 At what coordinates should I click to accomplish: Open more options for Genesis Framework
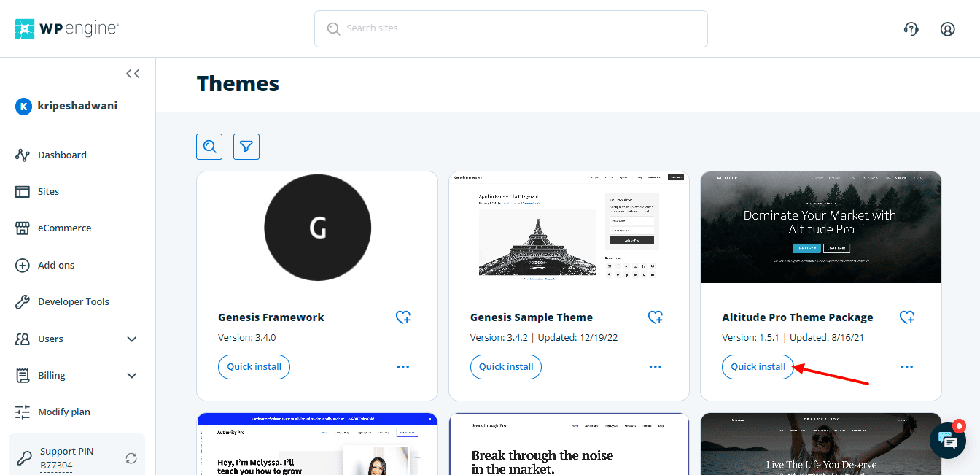pos(402,367)
